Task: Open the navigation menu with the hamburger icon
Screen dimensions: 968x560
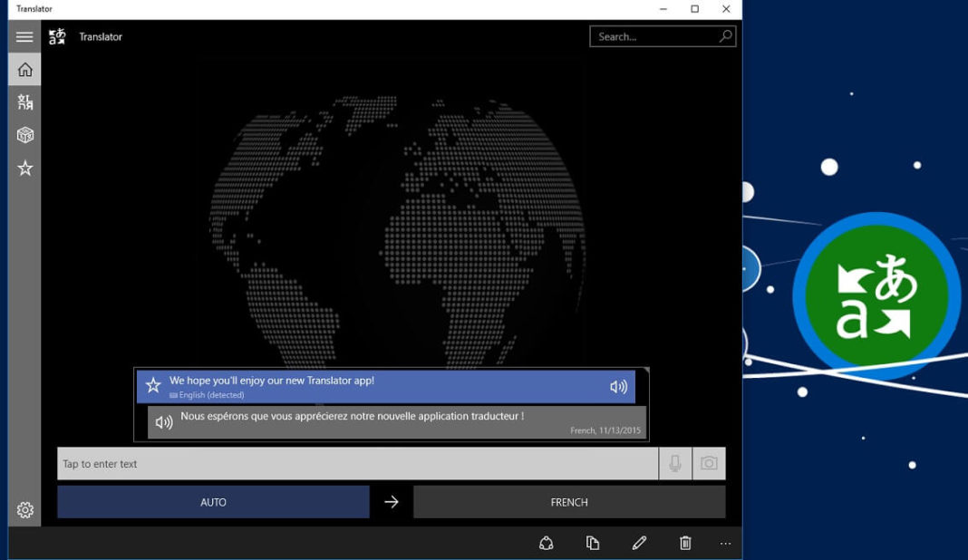Action: pyautogui.click(x=24, y=36)
